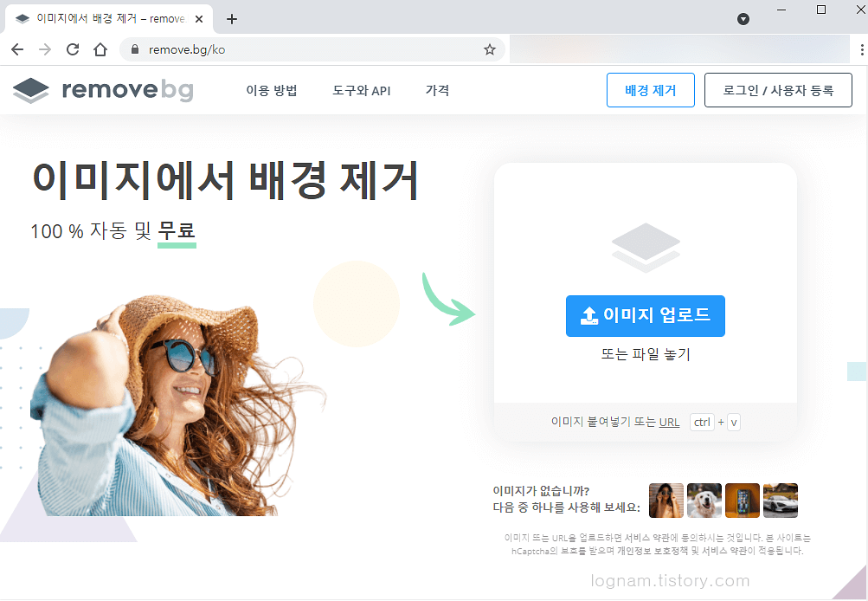Click the 무료 underlined word

pos(177,230)
